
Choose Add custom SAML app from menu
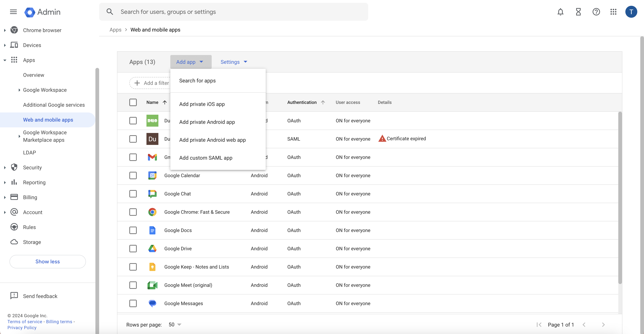(206, 158)
